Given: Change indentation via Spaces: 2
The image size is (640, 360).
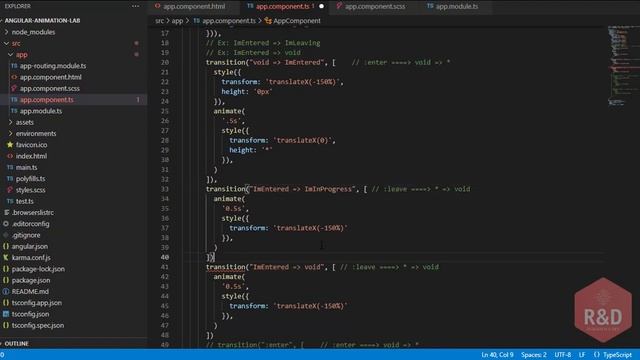Looking at the screenshot, I should tap(533, 355).
